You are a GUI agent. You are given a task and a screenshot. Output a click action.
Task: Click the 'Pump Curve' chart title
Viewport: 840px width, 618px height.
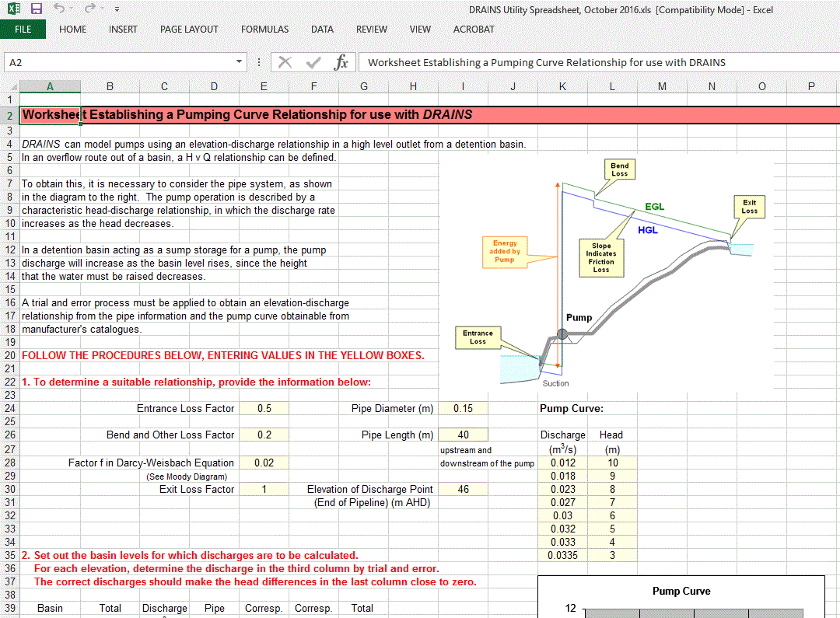pos(681,592)
